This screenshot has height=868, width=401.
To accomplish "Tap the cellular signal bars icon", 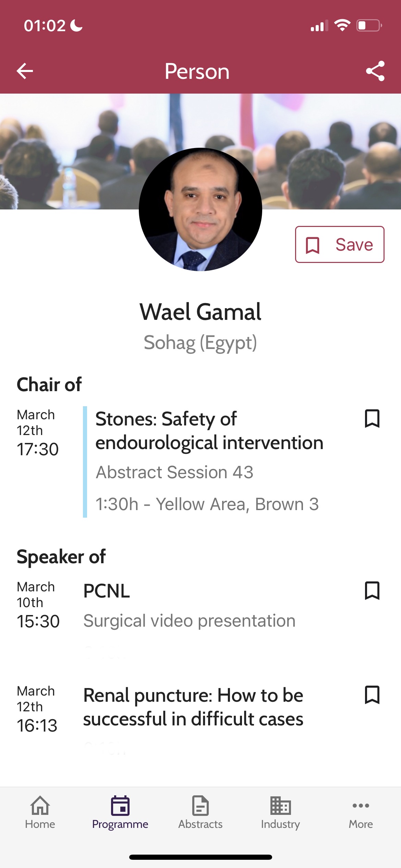I will coord(319,26).
